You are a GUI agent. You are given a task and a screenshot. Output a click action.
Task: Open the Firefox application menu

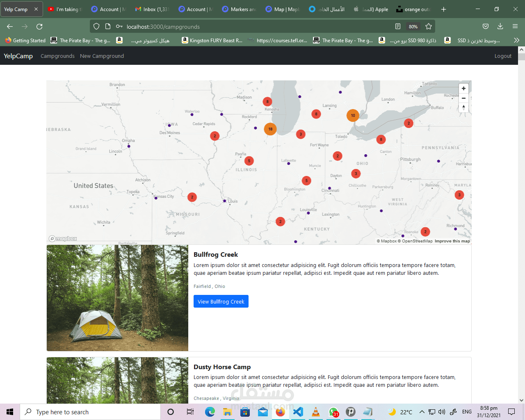click(515, 26)
